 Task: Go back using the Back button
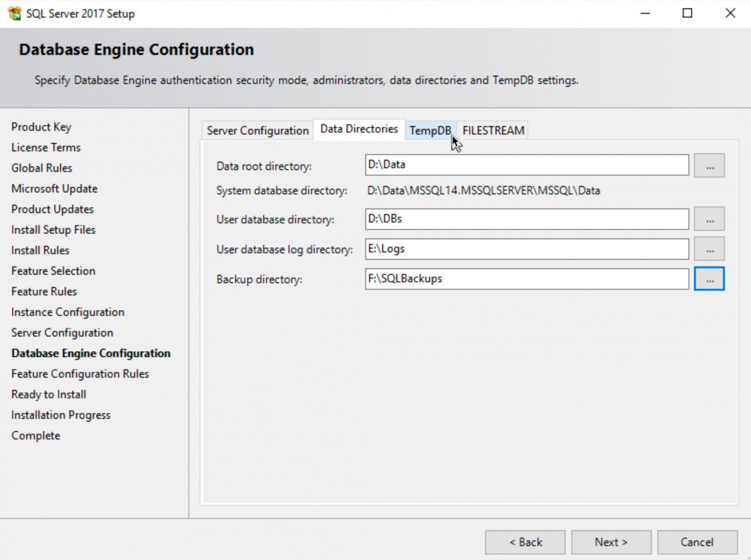point(525,542)
